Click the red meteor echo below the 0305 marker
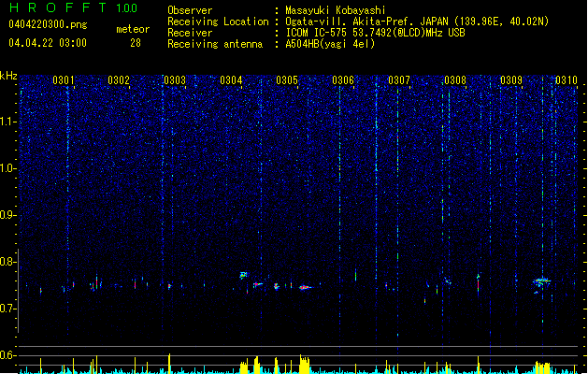The width and height of the screenshot is (588, 374). 305,288
